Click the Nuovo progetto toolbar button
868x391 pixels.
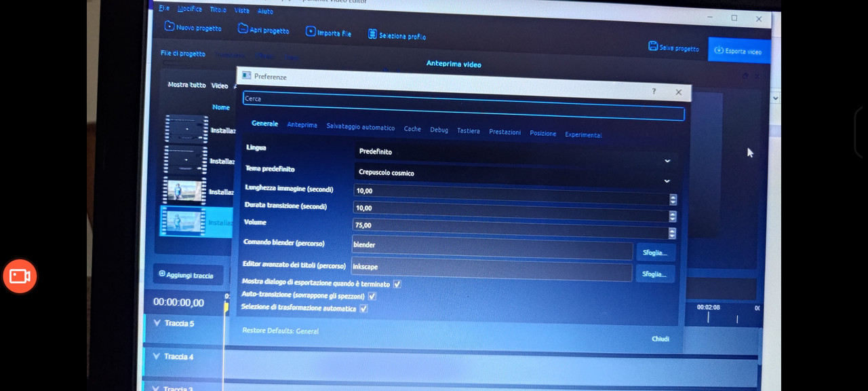(x=193, y=27)
